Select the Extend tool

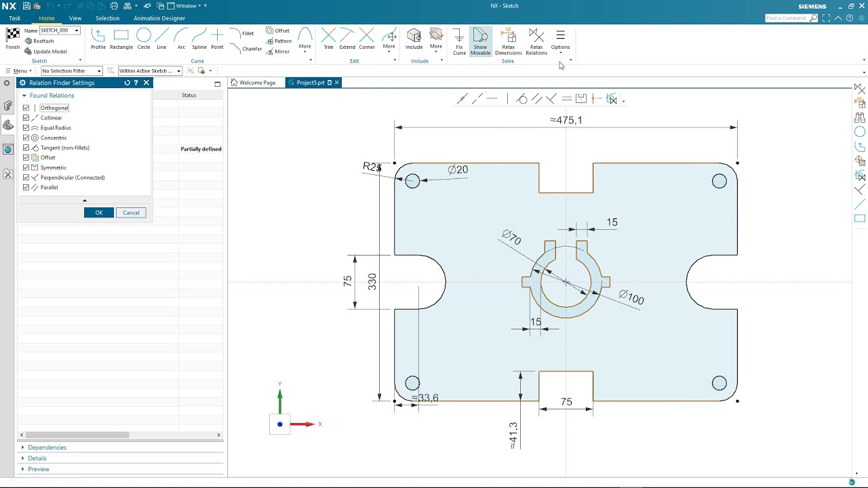(347, 39)
